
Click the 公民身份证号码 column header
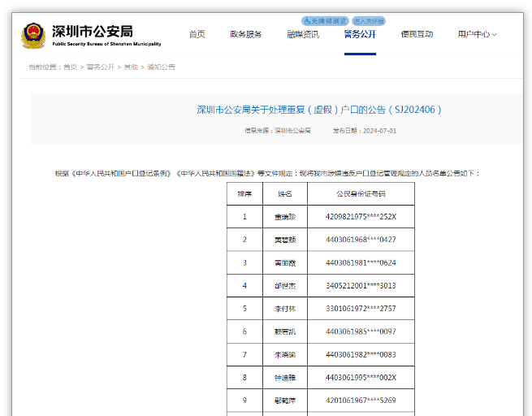(x=361, y=193)
